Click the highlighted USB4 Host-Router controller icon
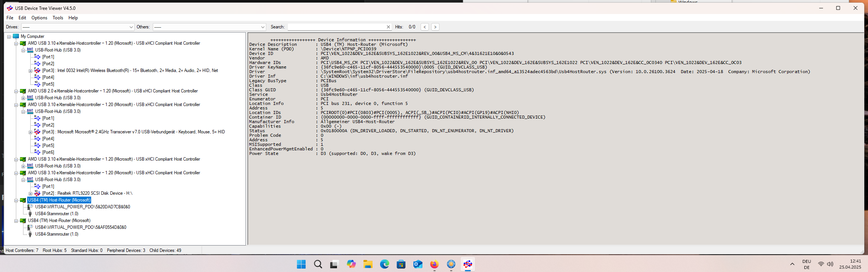Image resolution: width=868 pixels, height=272 pixels. [x=23, y=200]
